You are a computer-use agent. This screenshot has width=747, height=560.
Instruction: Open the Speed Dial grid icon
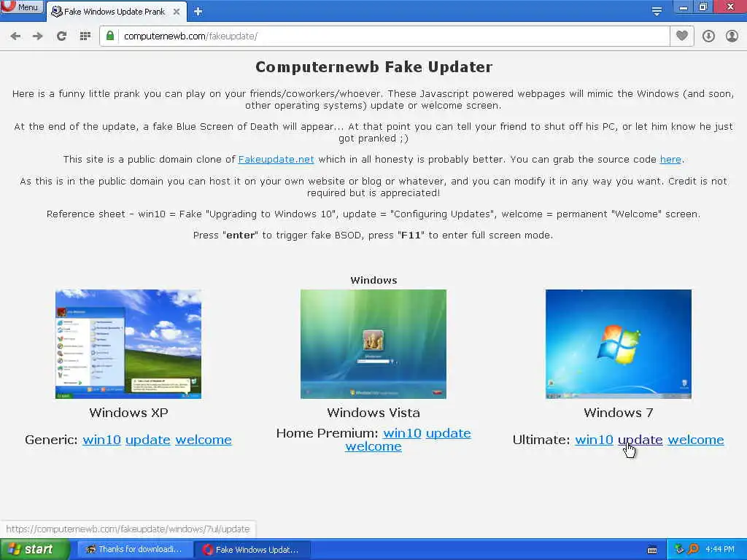coord(85,36)
